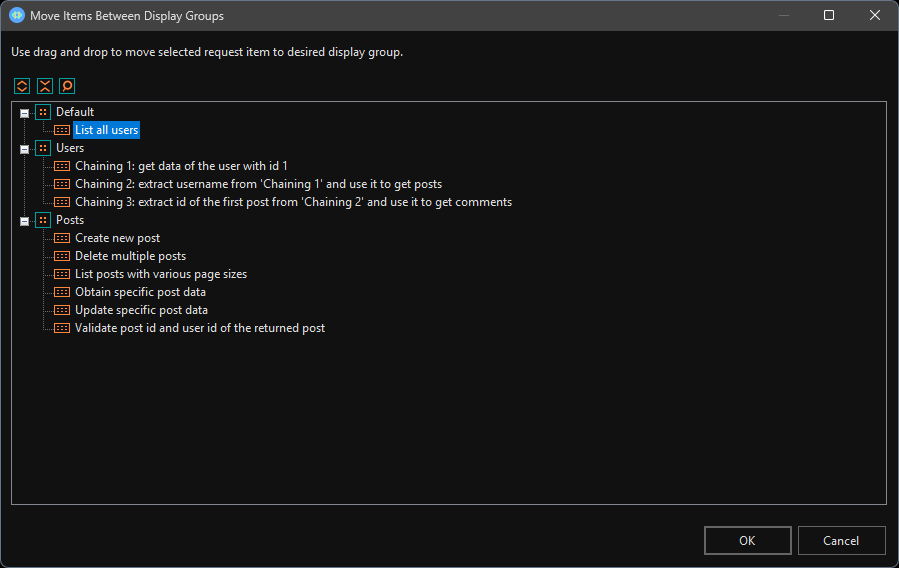Click the icon beside Create new post
This screenshot has height=568, width=899.
(x=62, y=238)
